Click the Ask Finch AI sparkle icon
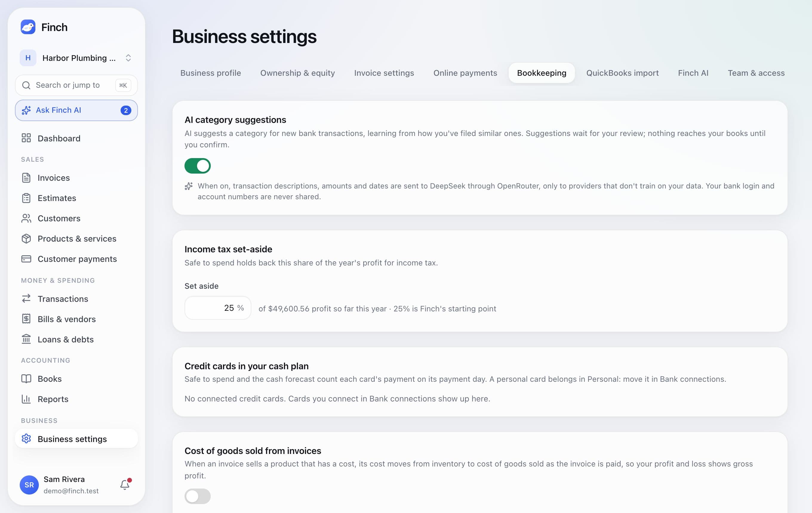The height and width of the screenshot is (513, 812). point(26,110)
